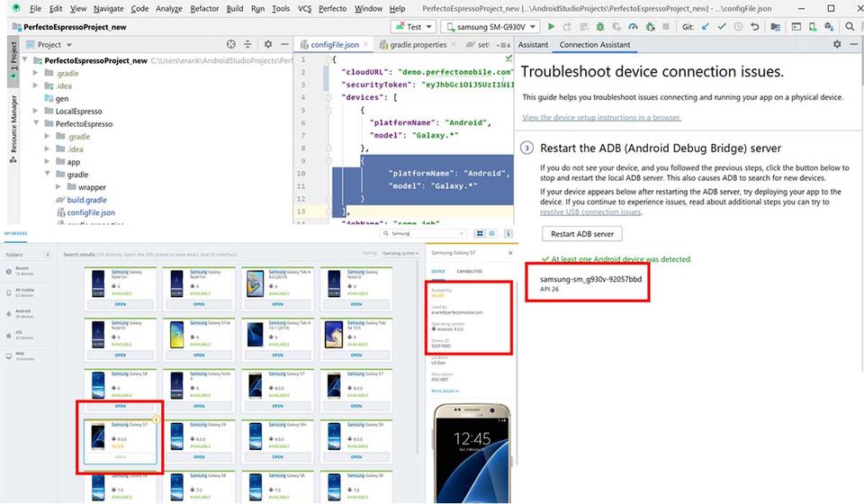Open the device setup instructions link
The image size is (864, 504).
click(x=601, y=117)
